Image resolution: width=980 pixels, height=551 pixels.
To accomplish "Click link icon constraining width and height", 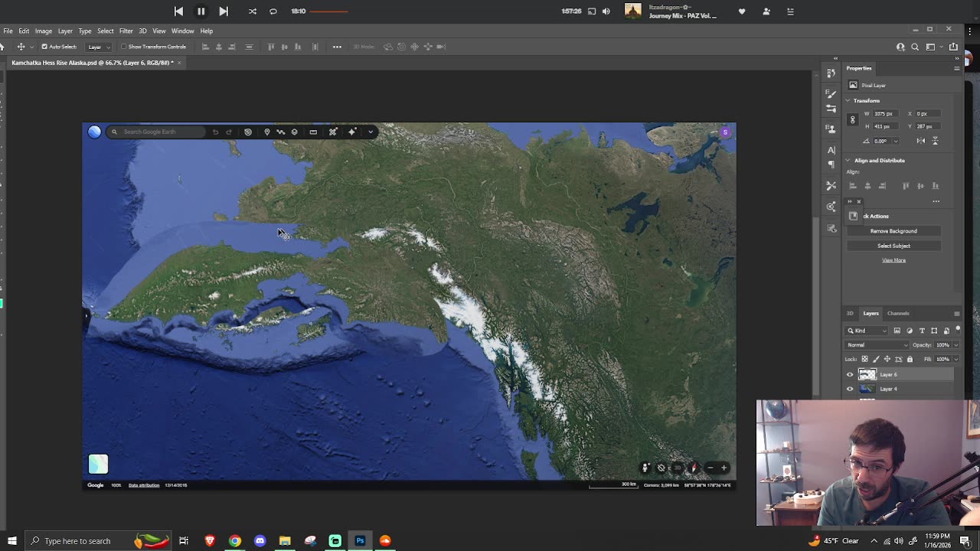I will (x=852, y=120).
